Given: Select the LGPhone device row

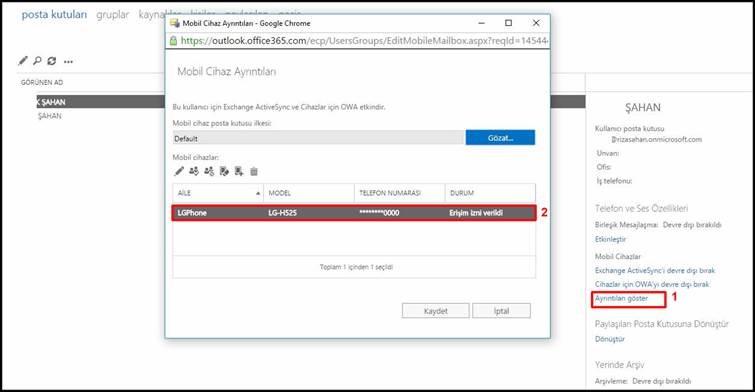Looking at the screenshot, I should 354,213.
